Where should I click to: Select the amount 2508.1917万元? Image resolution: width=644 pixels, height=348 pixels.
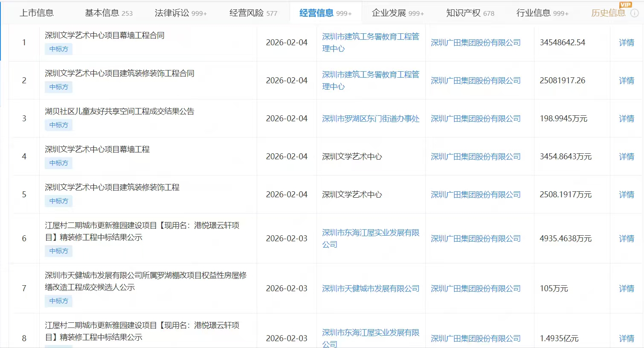(566, 194)
